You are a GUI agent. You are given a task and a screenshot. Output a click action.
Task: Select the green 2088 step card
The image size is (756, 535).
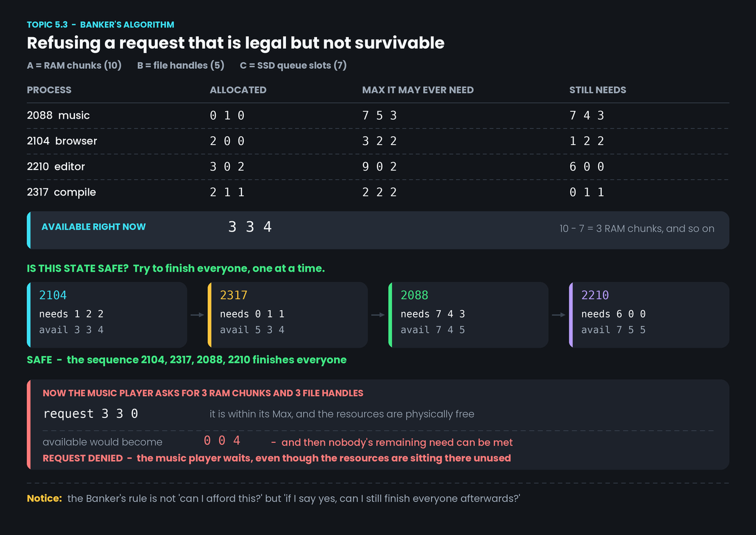pyautogui.click(x=468, y=315)
